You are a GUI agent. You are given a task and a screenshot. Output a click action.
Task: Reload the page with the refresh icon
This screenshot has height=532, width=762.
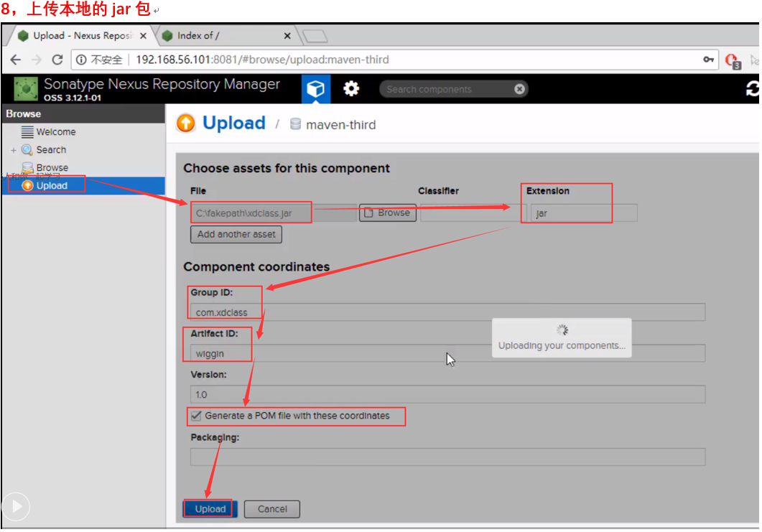pos(57,60)
